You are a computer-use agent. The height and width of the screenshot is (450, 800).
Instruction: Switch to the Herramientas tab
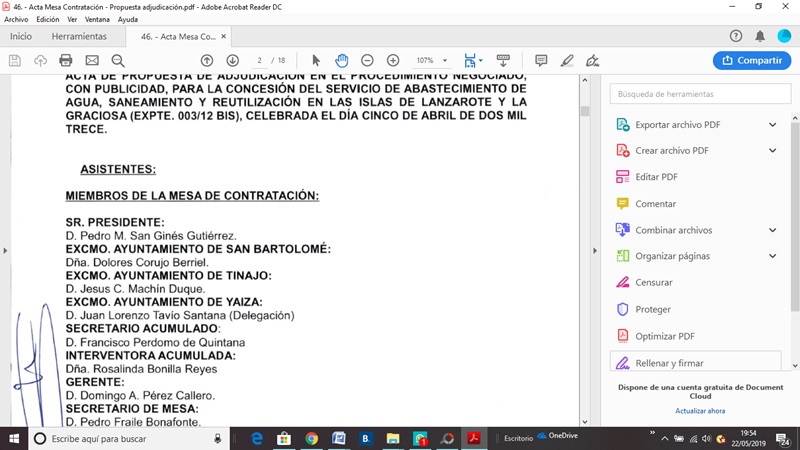79,36
